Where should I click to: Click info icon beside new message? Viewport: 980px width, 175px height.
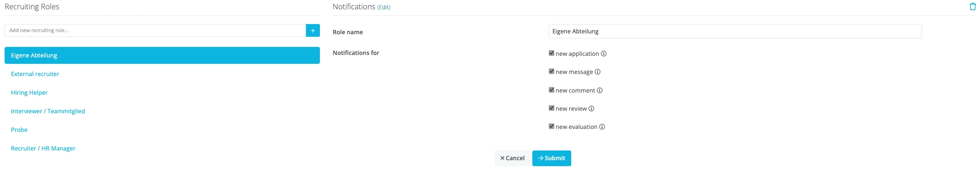tap(597, 72)
